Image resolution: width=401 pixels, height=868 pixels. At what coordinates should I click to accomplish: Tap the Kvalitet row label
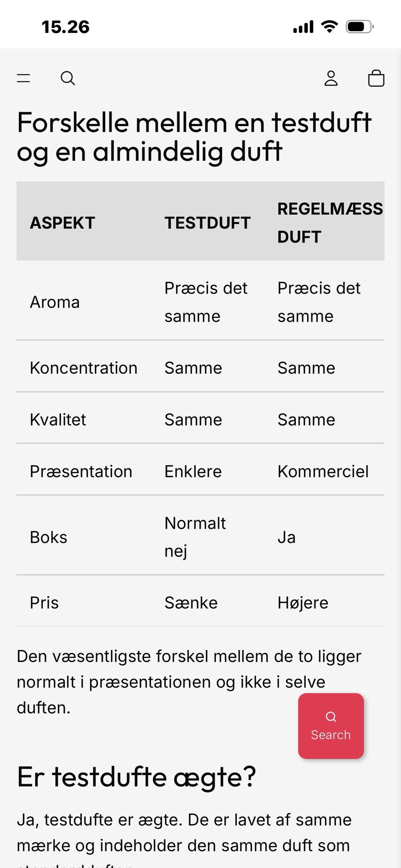(58, 419)
